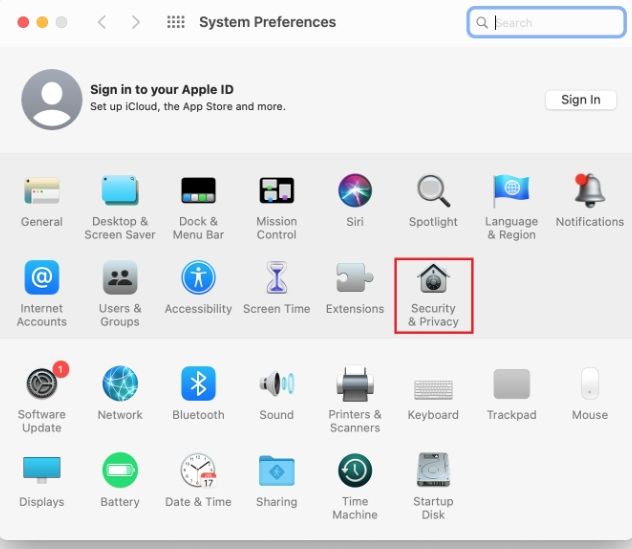Image resolution: width=632 pixels, height=549 pixels.
Task: Go forward with the right chevron
Action: [x=136, y=22]
